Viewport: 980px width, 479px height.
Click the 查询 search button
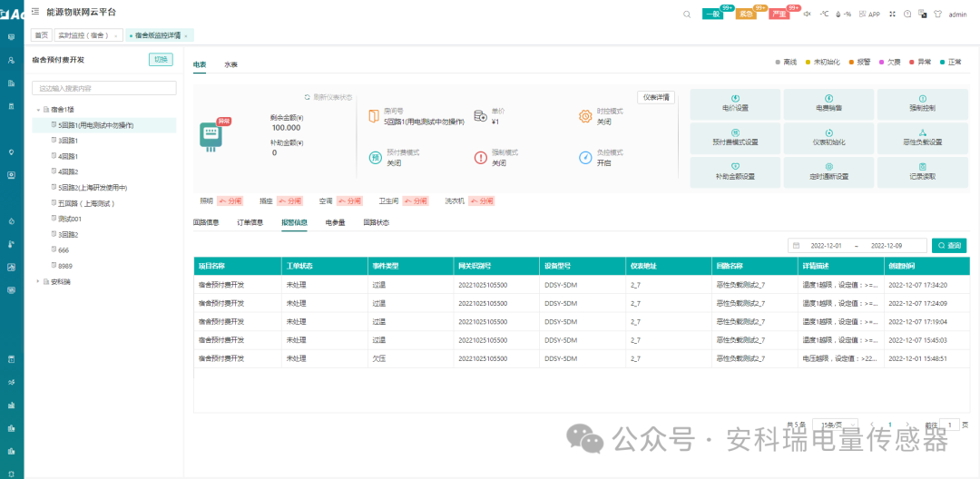[949, 246]
